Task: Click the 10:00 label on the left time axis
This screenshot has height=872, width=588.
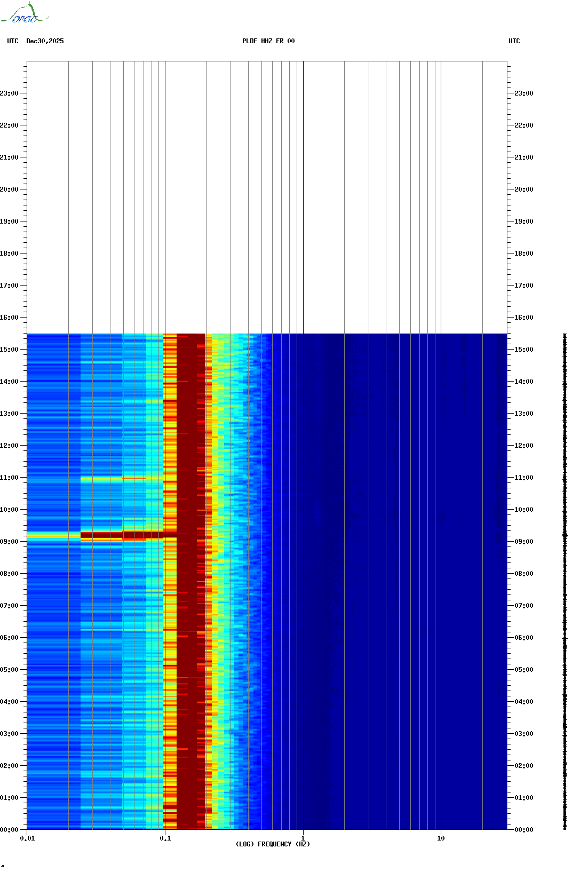Action: [x=9, y=510]
